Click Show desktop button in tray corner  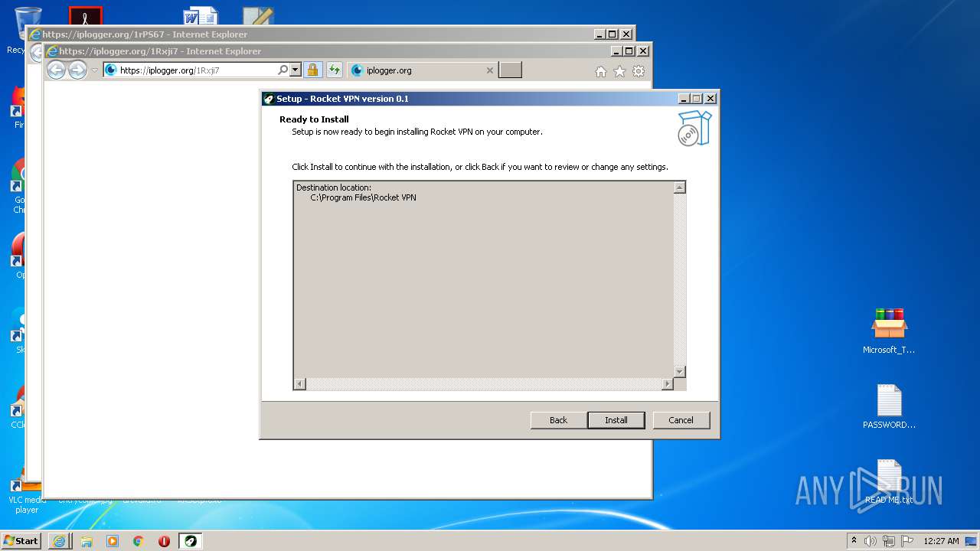pyautogui.click(x=972, y=541)
